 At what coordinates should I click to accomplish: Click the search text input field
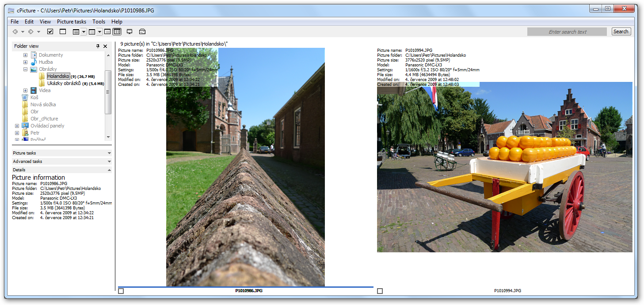tap(567, 32)
